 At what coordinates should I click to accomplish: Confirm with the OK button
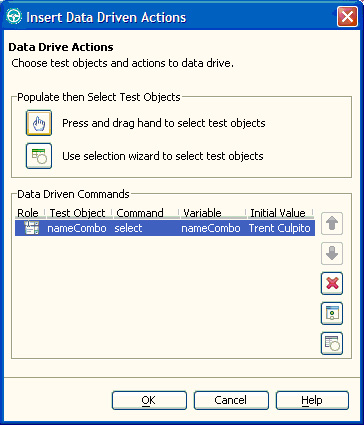coord(149,400)
